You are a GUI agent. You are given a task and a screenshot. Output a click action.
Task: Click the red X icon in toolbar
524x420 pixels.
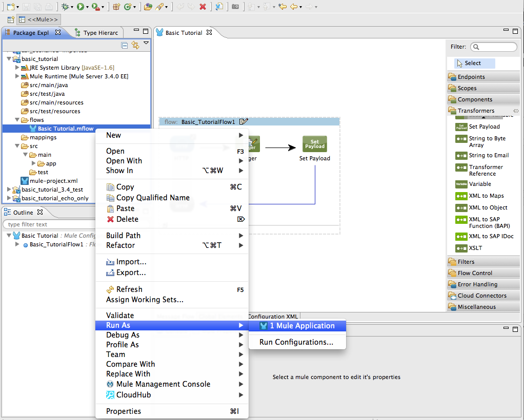[203, 7]
